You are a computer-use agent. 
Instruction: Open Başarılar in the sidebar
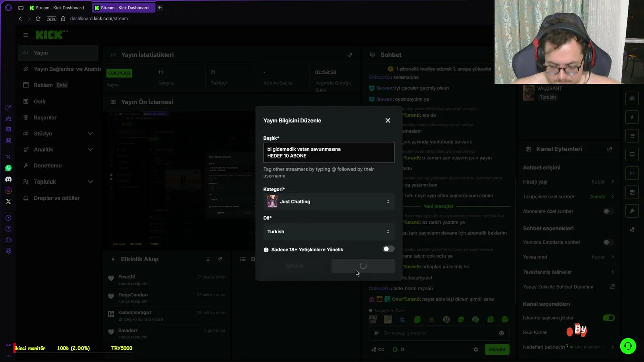point(58,117)
